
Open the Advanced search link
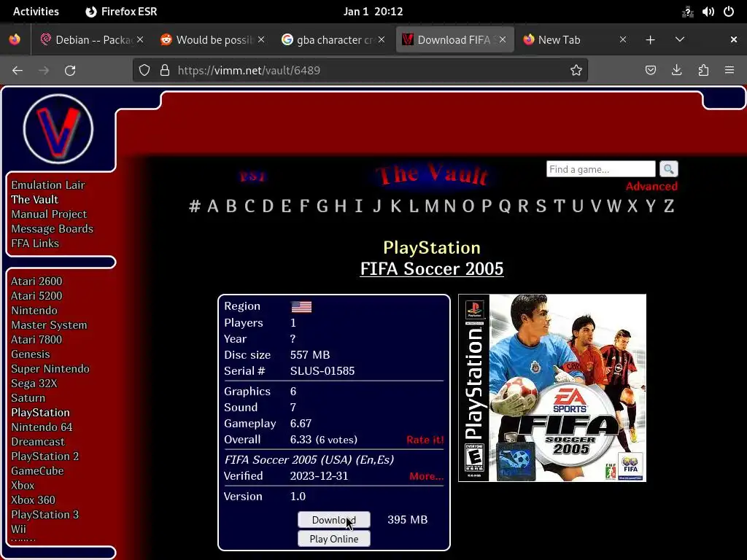(x=651, y=186)
